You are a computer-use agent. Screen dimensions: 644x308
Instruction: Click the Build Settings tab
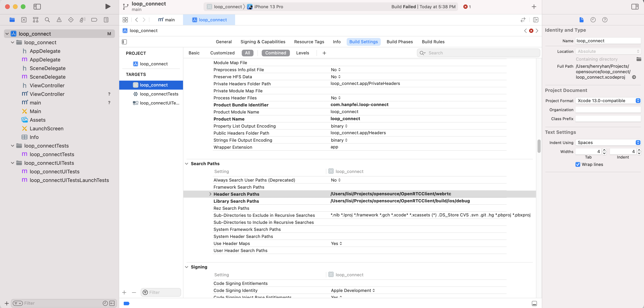click(363, 41)
